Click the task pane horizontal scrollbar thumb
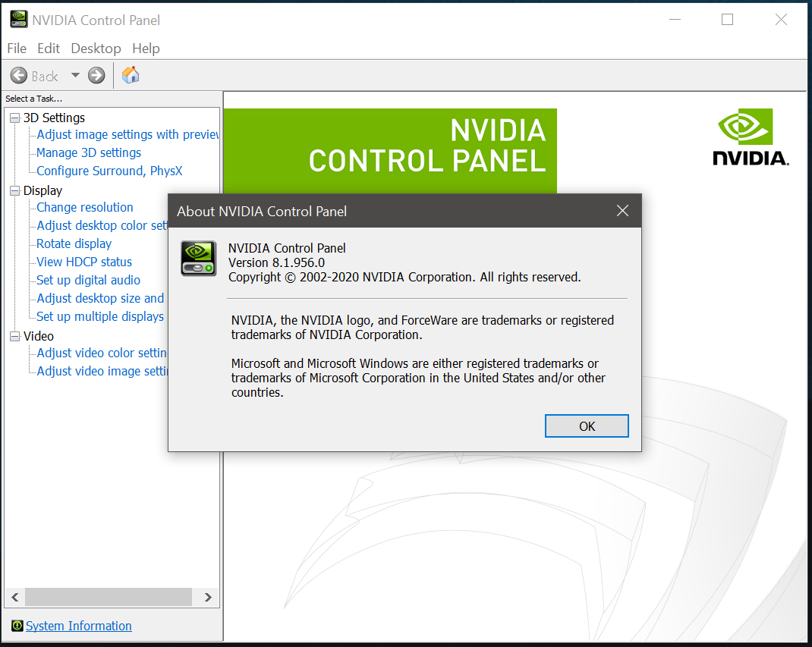 (x=109, y=597)
